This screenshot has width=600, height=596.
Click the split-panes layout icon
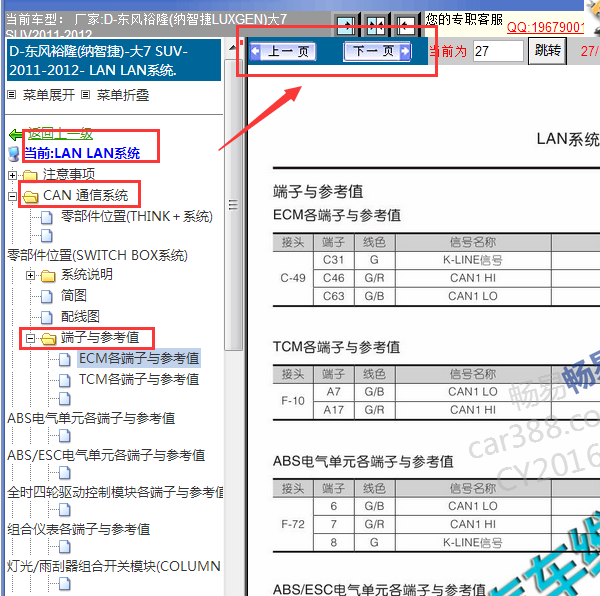point(375,26)
